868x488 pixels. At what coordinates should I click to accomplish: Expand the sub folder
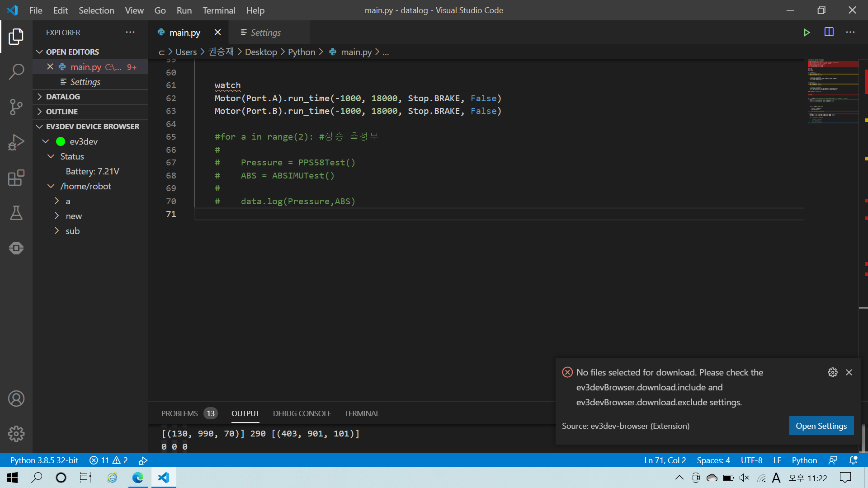(x=57, y=231)
